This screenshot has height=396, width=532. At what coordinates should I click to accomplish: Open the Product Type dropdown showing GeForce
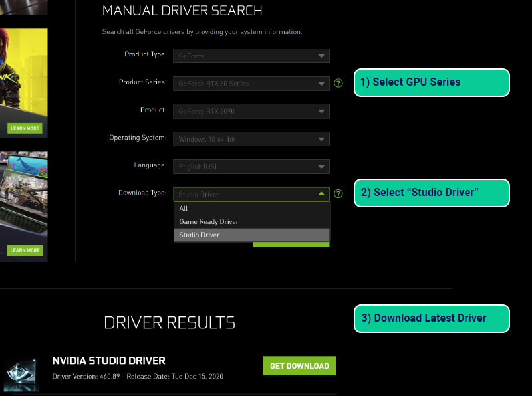(x=251, y=56)
